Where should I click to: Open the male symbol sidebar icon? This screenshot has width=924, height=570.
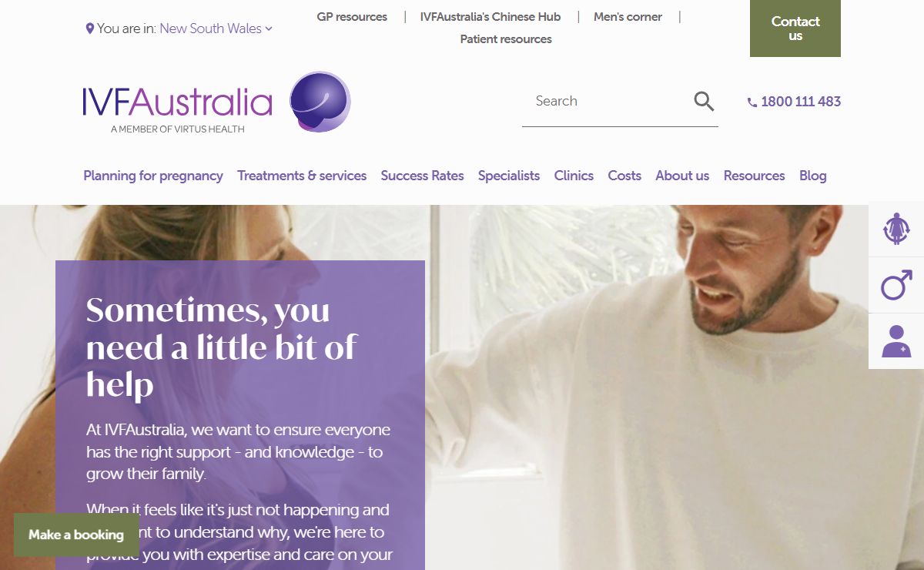click(896, 285)
